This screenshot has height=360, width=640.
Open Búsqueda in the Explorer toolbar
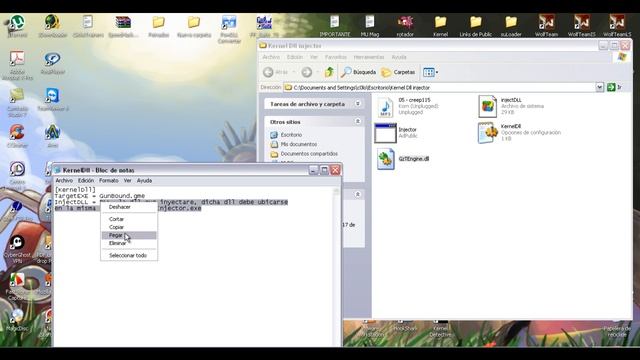coord(358,72)
